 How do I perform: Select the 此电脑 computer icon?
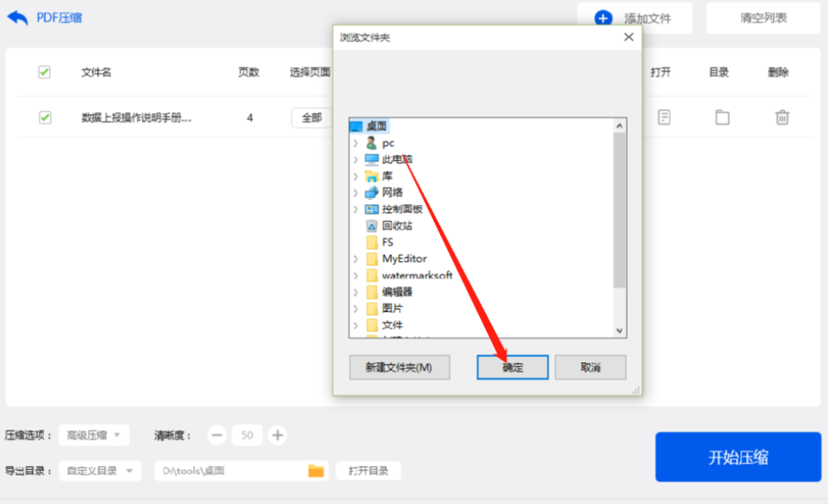click(372, 160)
